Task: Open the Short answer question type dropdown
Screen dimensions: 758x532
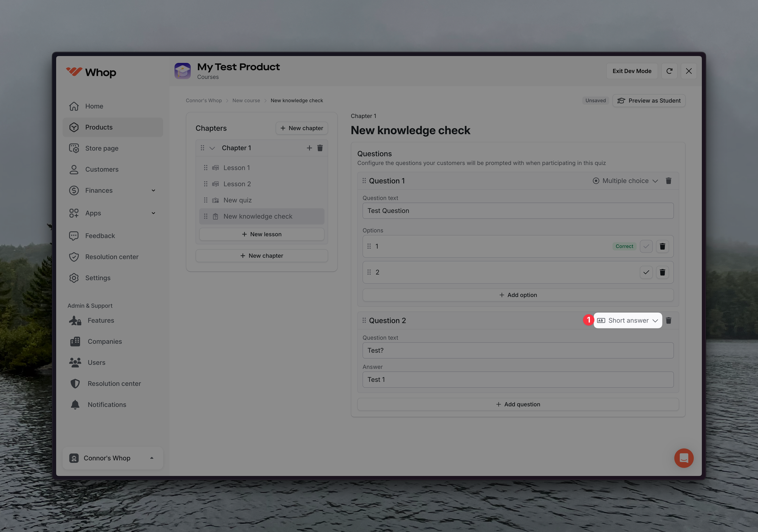Action: 628,321
